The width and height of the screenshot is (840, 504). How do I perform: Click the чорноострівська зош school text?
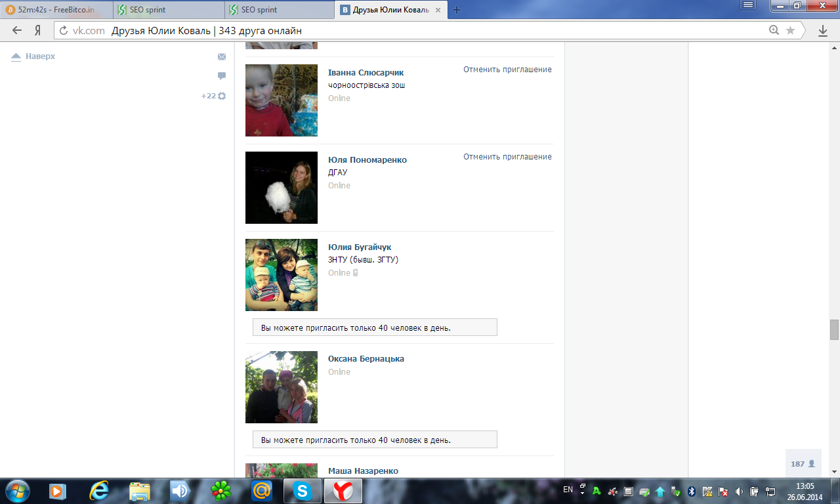tap(367, 85)
